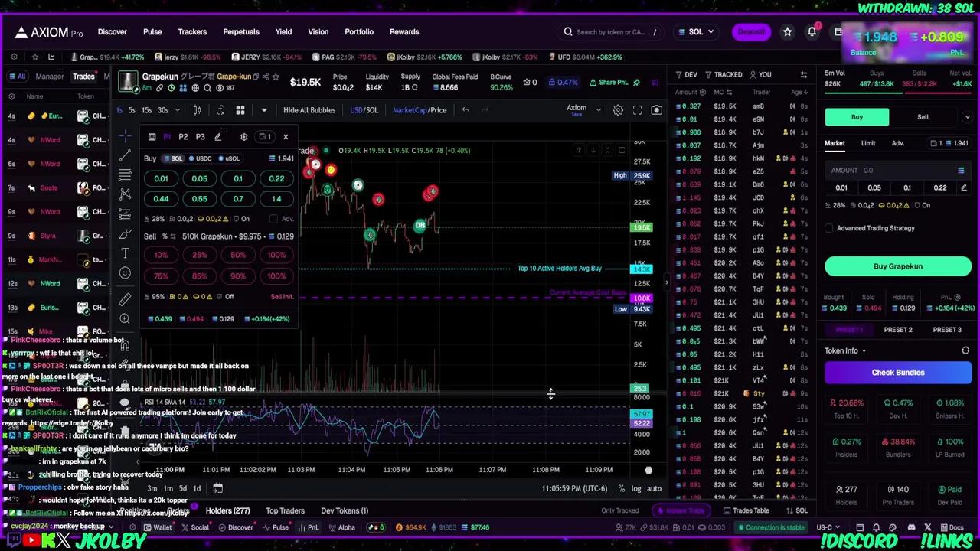Select PRESET 2
This screenshot has height=551, width=980.
[x=898, y=330]
